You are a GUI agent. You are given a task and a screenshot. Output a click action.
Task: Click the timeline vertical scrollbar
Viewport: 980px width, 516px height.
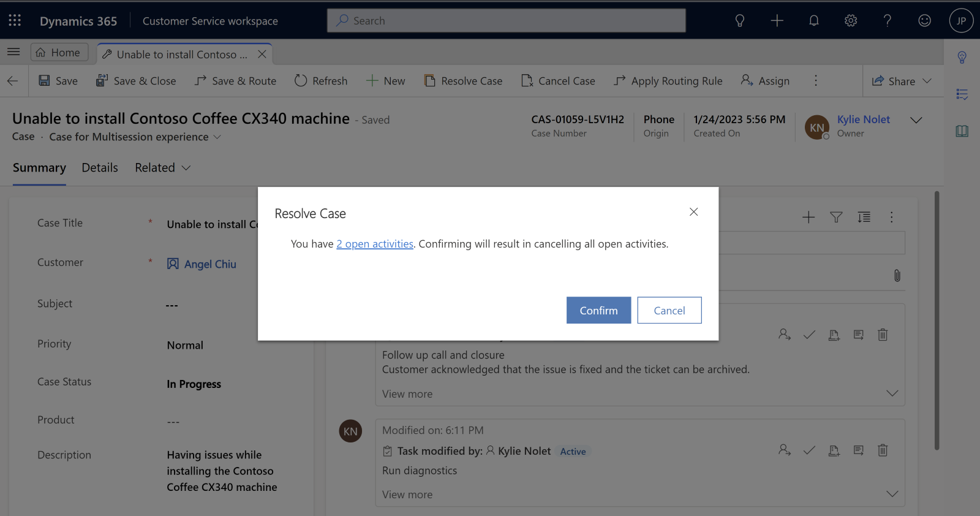[x=937, y=321]
